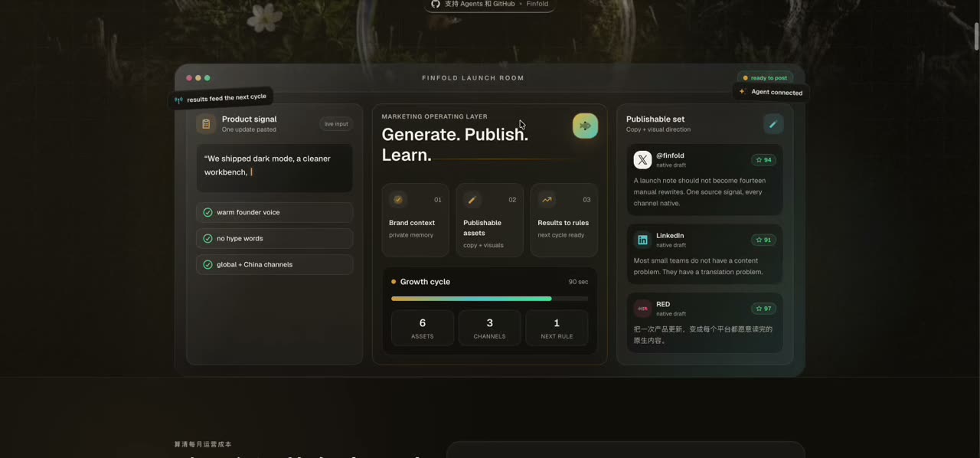Viewport: 980px width, 458px height.
Task: Click the 6 ASSETS stat tile
Action: coord(423,328)
